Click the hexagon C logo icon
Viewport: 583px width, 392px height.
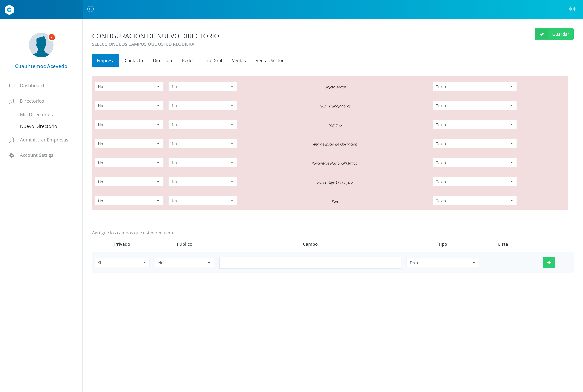pos(9,10)
